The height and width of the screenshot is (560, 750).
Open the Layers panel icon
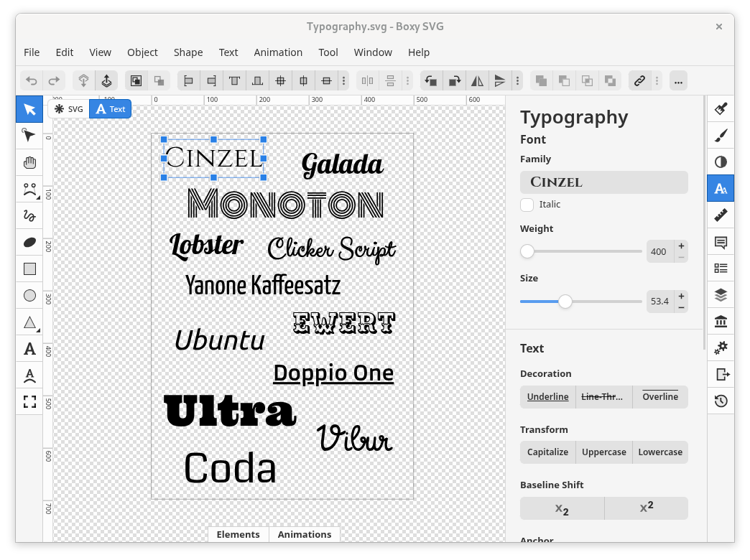coord(721,294)
